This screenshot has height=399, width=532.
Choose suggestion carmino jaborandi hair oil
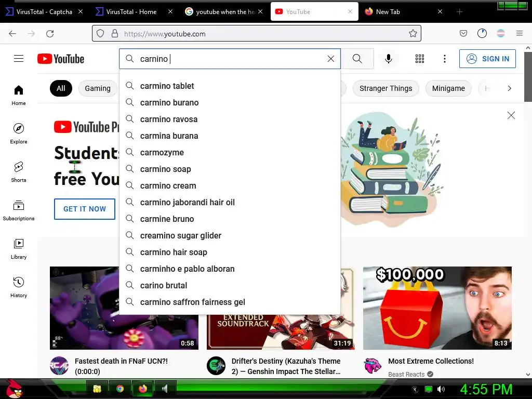tap(230, 202)
